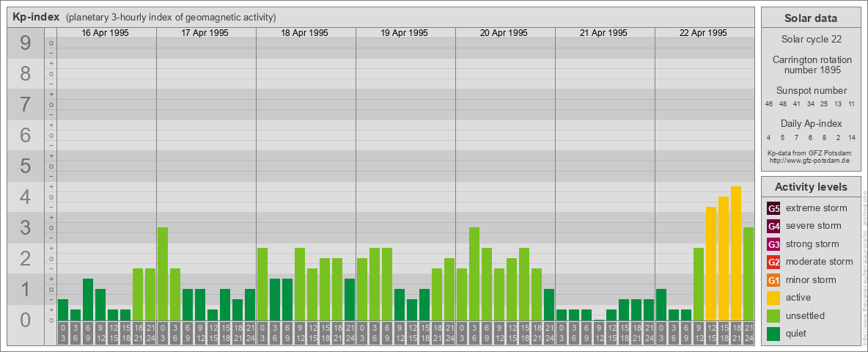Click the 9-12 hour label under 21 Apr
Screen dimensions: 868x352
pos(599,333)
